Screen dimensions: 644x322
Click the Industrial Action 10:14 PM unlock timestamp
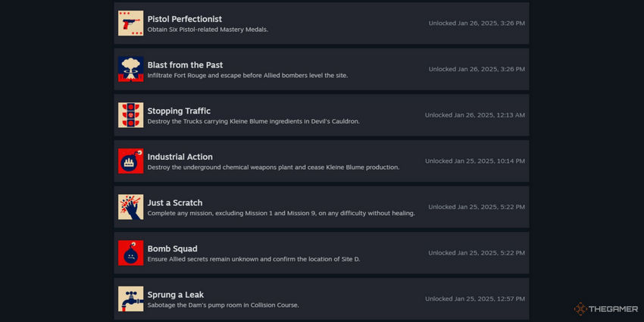pos(475,161)
